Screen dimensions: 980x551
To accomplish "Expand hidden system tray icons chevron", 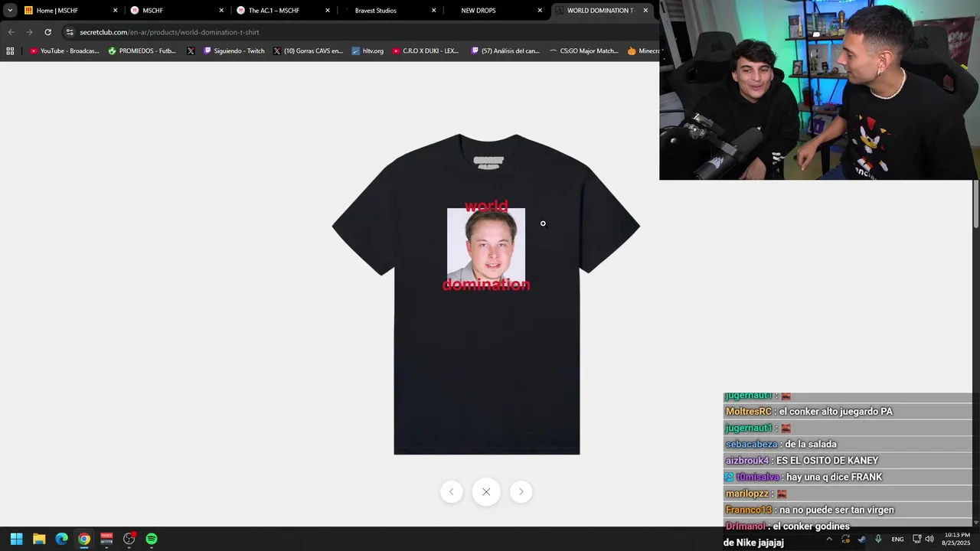I will tap(829, 539).
